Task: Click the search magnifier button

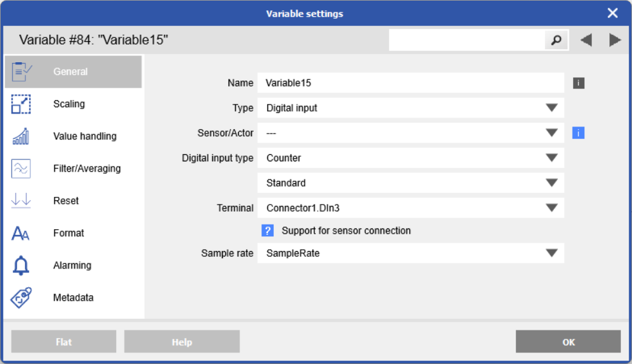Action: click(556, 40)
